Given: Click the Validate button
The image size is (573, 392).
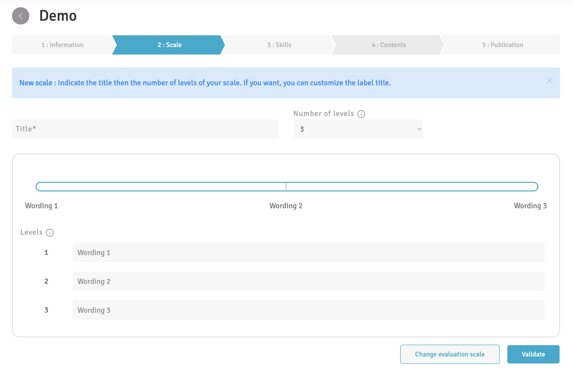Looking at the screenshot, I should click(533, 354).
